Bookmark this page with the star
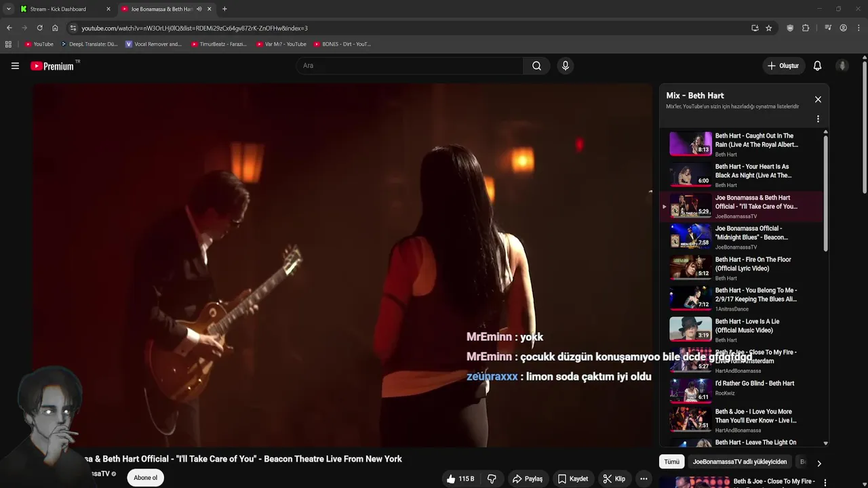 pyautogui.click(x=768, y=28)
